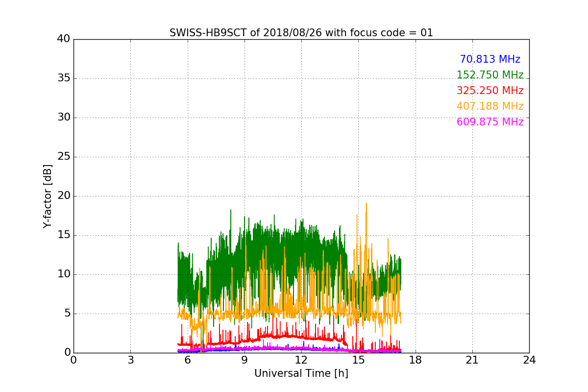
Task: Click y-axis tick value 40
Action: coord(64,39)
